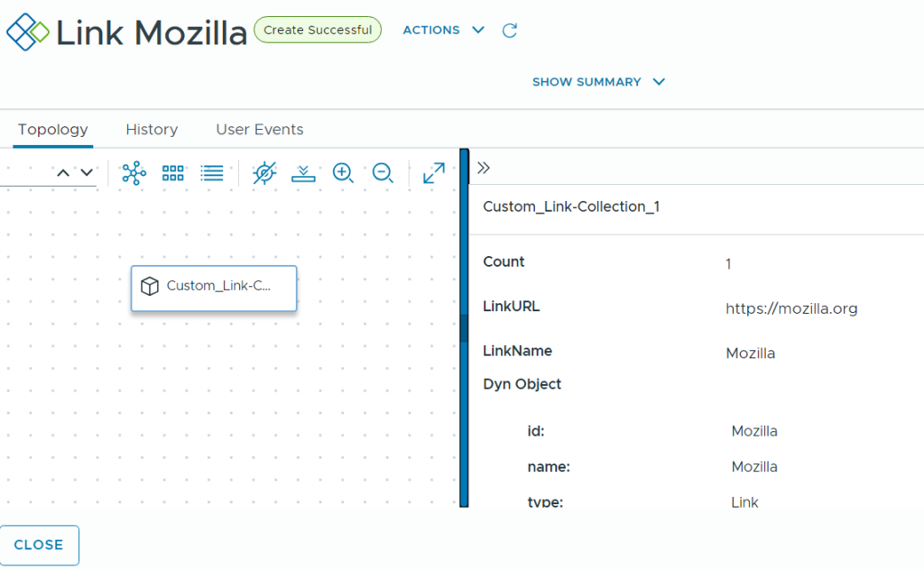Zoom in on the topology canvas
This screenshot has height=569, width=924.
343,173
